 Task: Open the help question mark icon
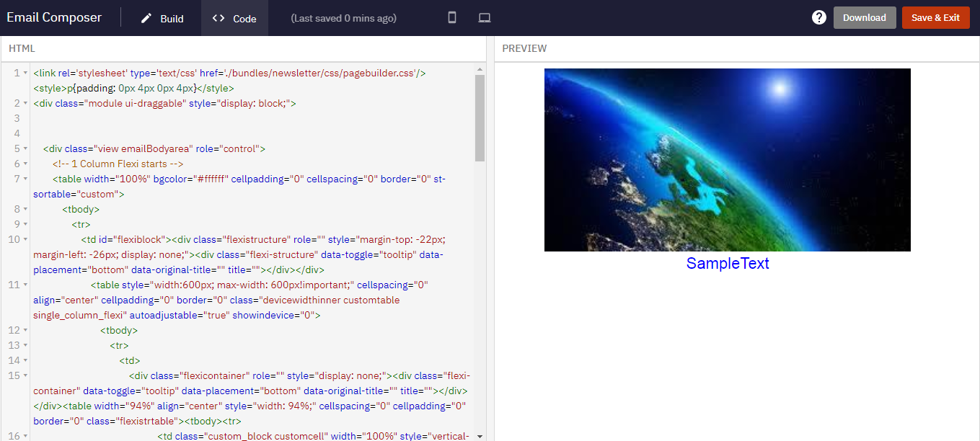click(x=818, y=17)
